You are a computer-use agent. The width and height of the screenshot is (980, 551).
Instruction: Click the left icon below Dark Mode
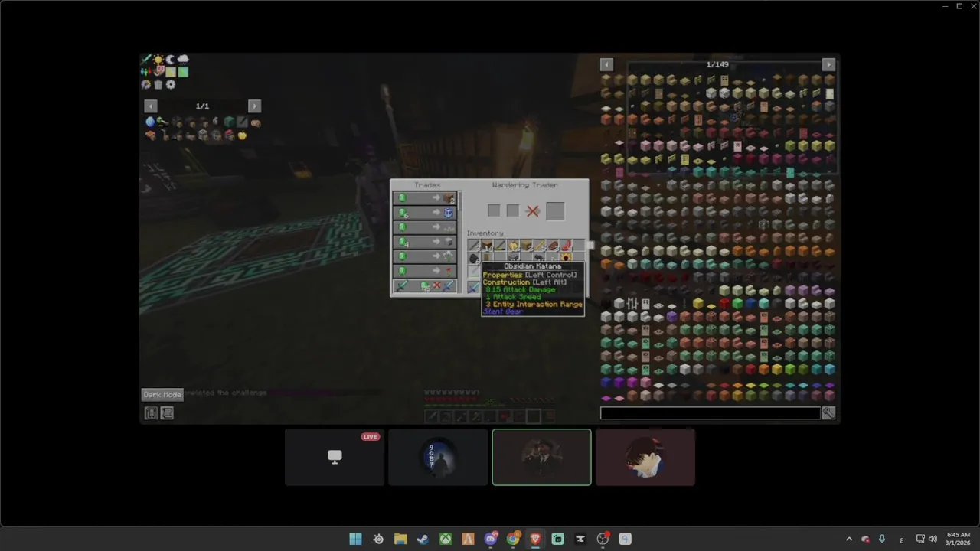pyautogui.click(x=151, y=413)
